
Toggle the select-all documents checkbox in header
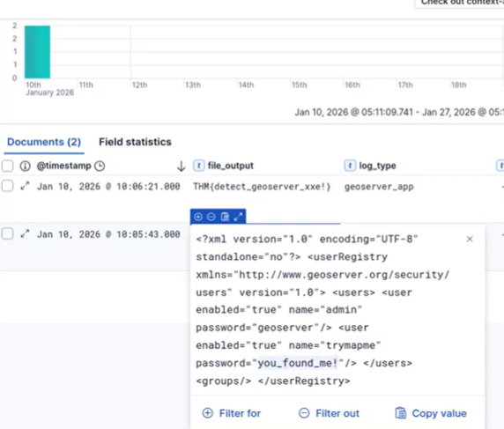(x=7, y=166)
